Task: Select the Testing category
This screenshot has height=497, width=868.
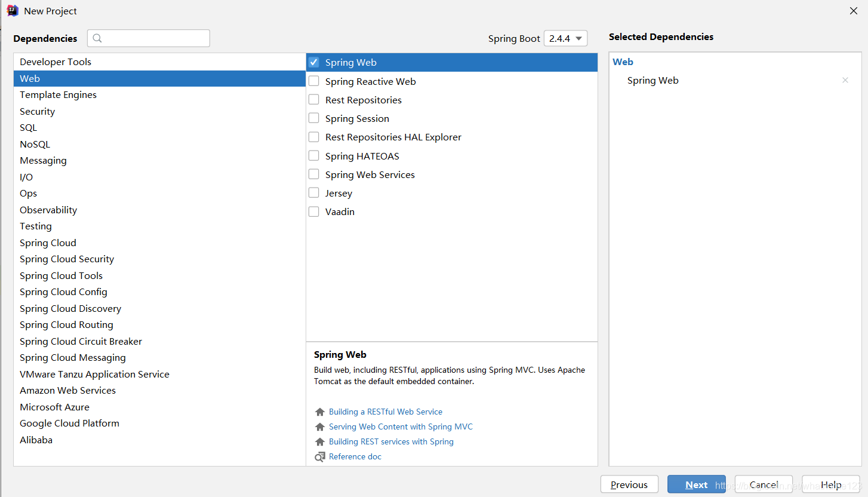Action: pyautogui.click(x=159, y=226)
